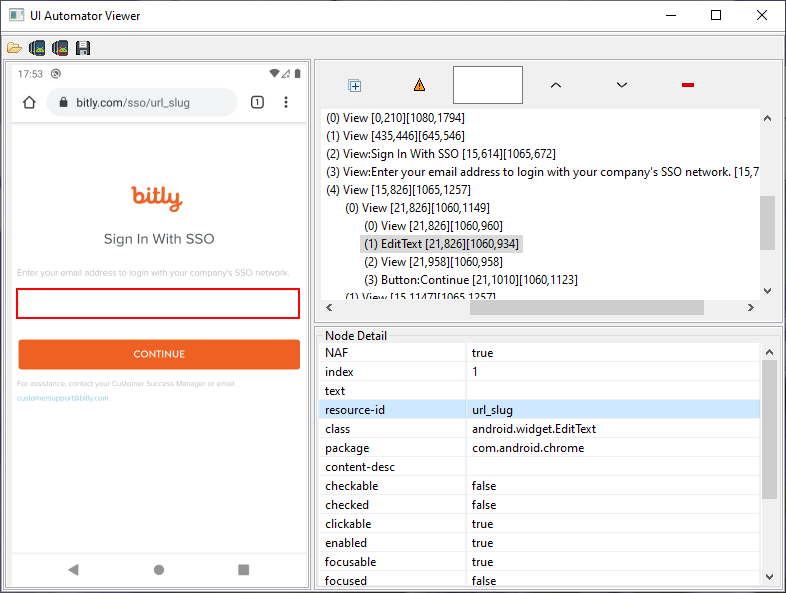Image resolution: width=786 pixels, height=593 pixels.
Task: Select View:Enter your email address node
Action: coord(542,172)
